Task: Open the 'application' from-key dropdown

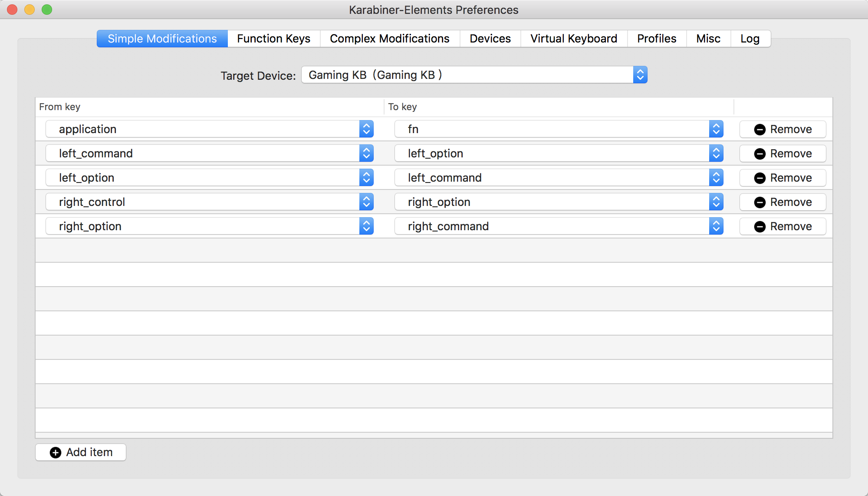Action: (210, 129)
